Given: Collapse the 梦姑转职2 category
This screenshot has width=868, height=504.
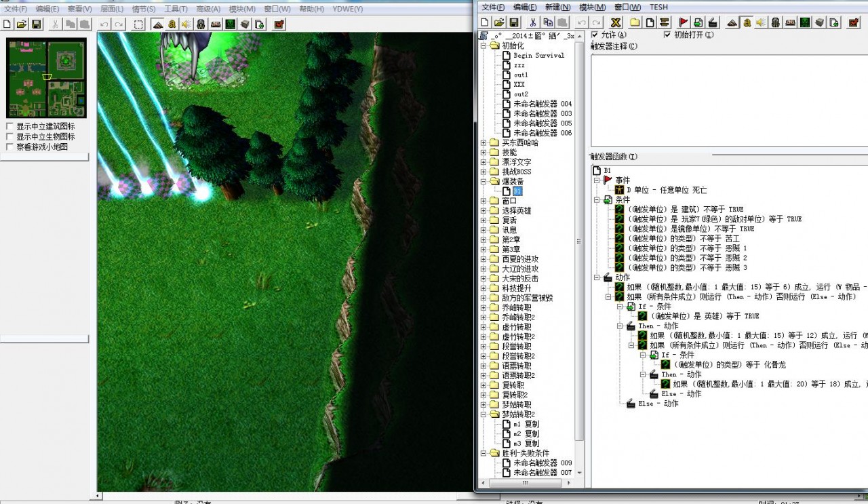Looking at the screenshot, I should pyautogui.click(x=484, y=414).
